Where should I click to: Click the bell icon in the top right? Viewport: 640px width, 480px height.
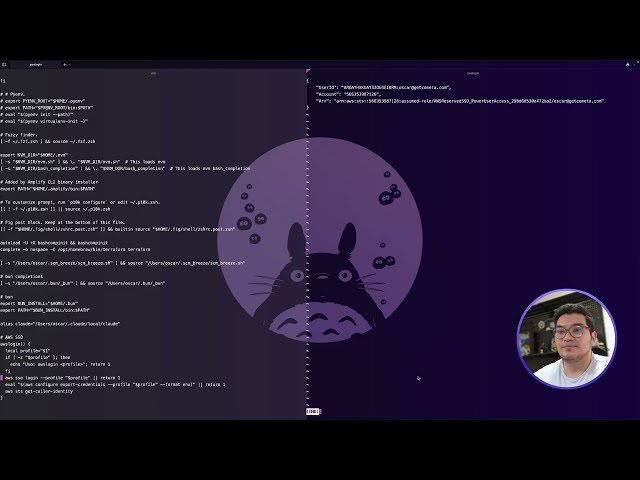pyautogui.click(x=627, y=64)
